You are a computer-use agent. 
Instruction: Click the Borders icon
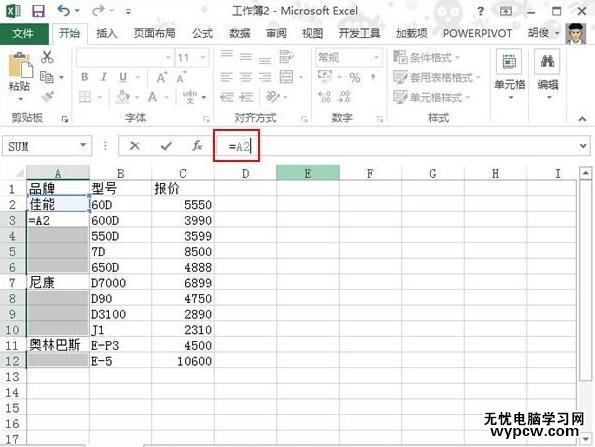(x=85, y=97)
